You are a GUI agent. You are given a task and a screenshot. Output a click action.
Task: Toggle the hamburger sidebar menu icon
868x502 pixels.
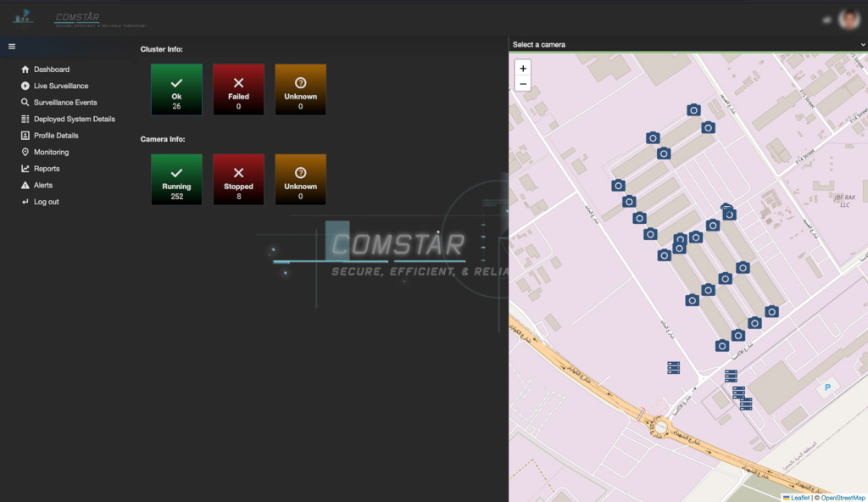[x=12, y=46]
